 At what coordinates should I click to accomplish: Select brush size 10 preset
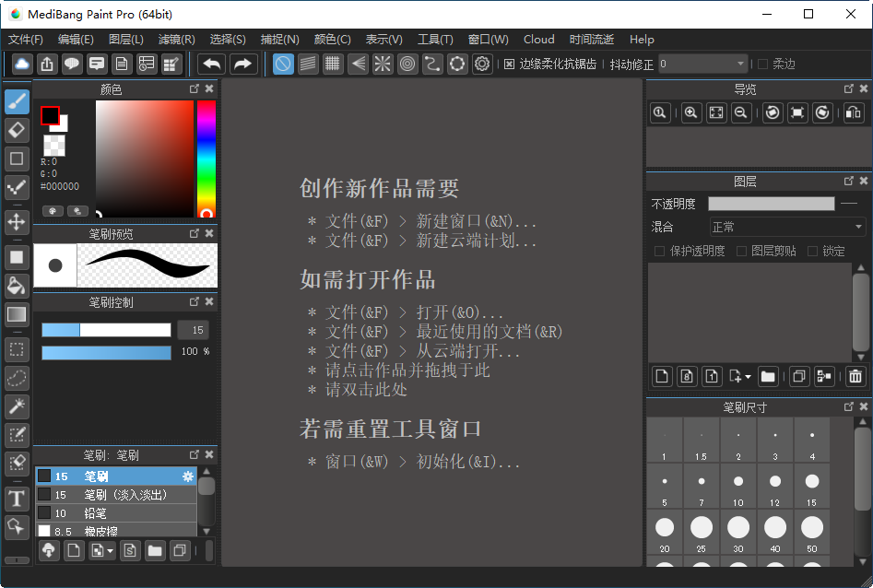point(737,486)
